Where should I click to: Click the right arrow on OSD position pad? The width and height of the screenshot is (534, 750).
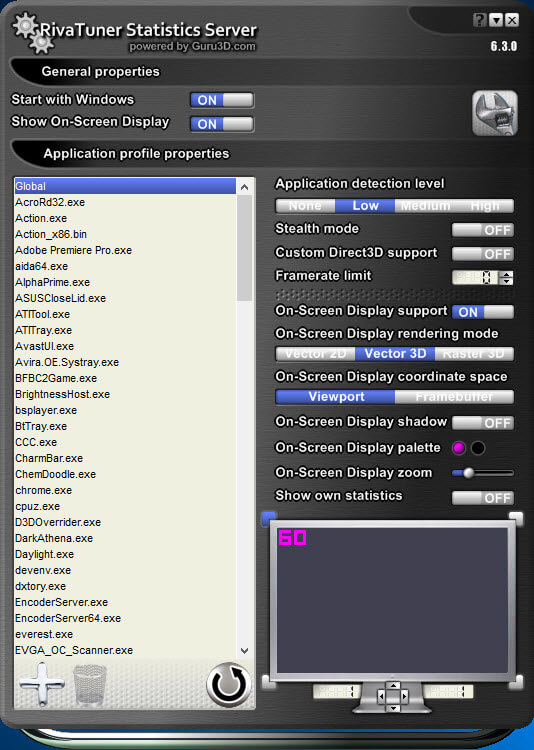(404, 696)
